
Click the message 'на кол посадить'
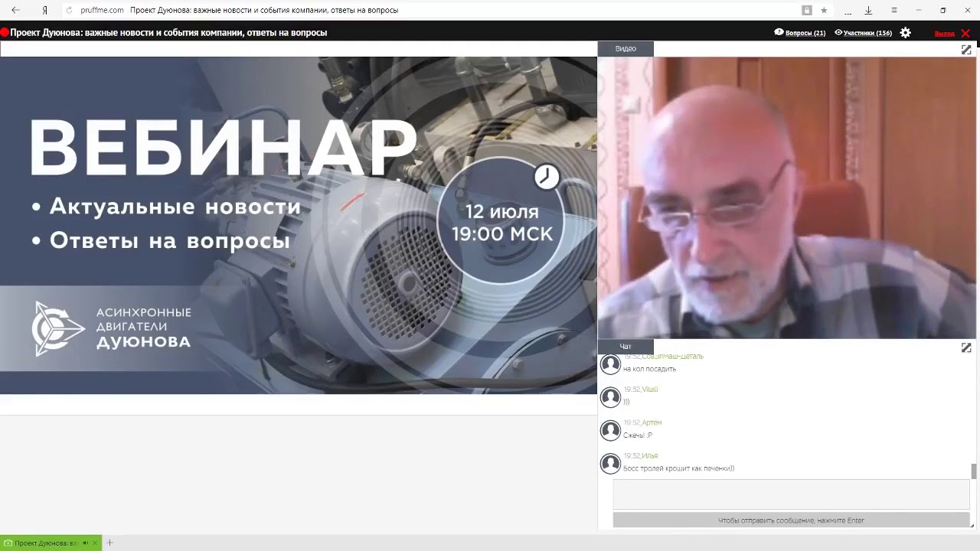tap(649, 369)
